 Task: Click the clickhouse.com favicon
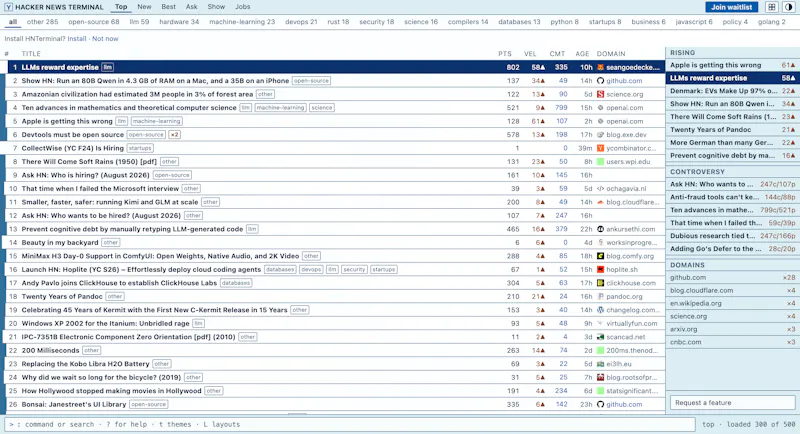pyautogui.click(x=601, y=283)
